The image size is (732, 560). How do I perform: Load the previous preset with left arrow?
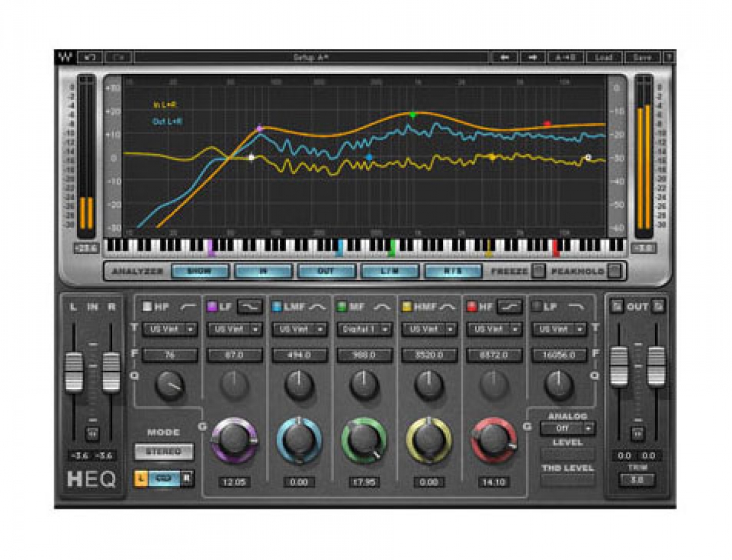point(504,57)
